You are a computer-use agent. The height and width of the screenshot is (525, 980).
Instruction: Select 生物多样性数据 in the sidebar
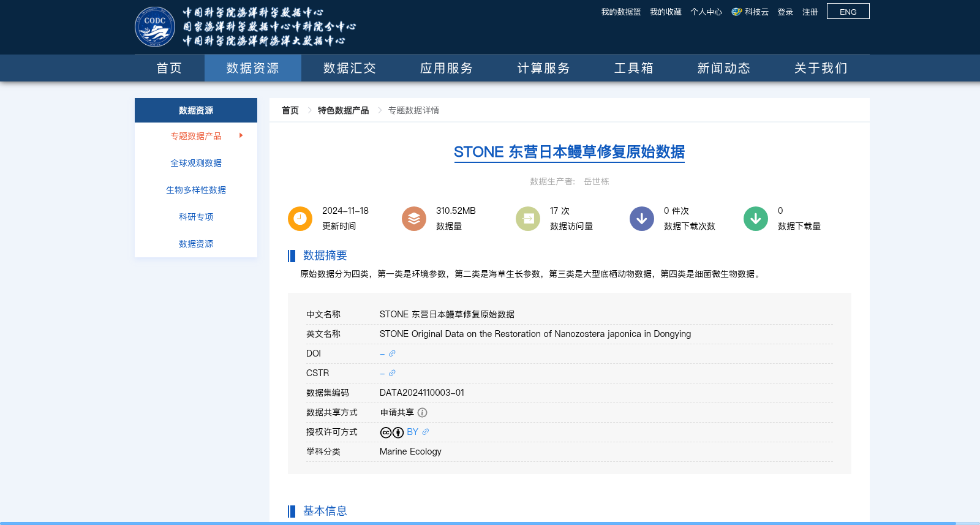pos(196,190)
